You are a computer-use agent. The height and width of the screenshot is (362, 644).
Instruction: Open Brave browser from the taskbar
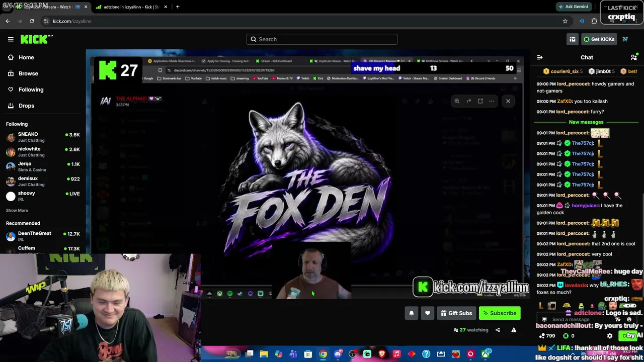pos(382,354)
